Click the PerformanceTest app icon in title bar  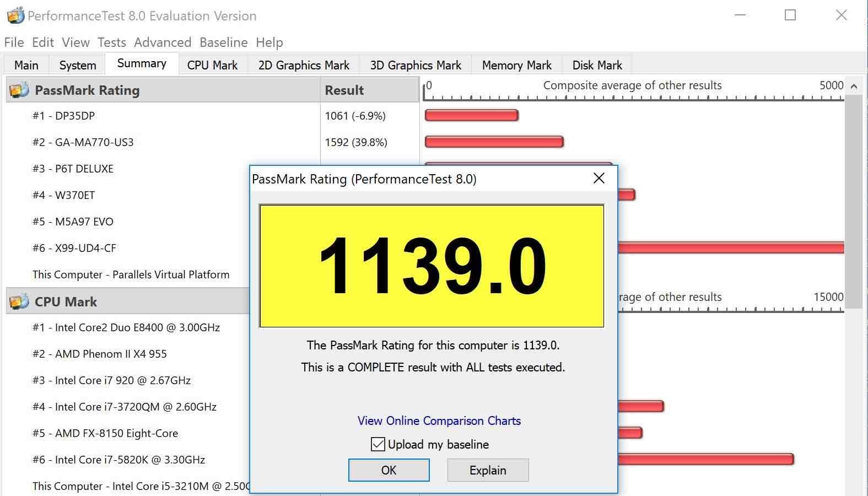[15, 15]
